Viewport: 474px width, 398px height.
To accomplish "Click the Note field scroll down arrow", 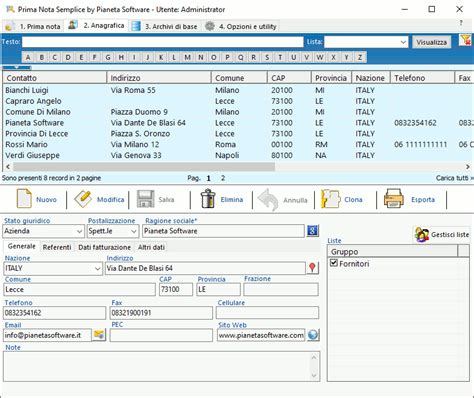I will tap(314, 376).
